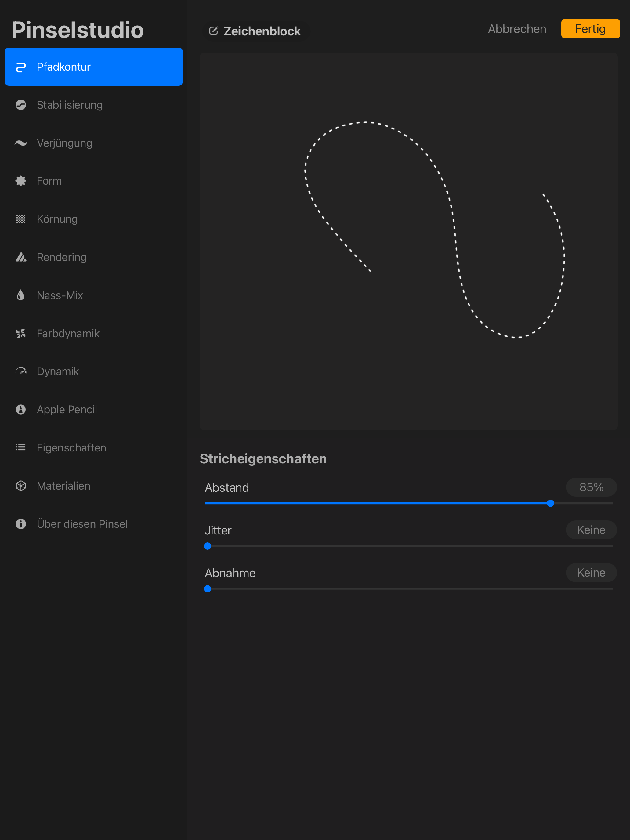Cancel with the Abbrechen button
This screenshot has height=840, width=630.
click(x=517, y=29)
